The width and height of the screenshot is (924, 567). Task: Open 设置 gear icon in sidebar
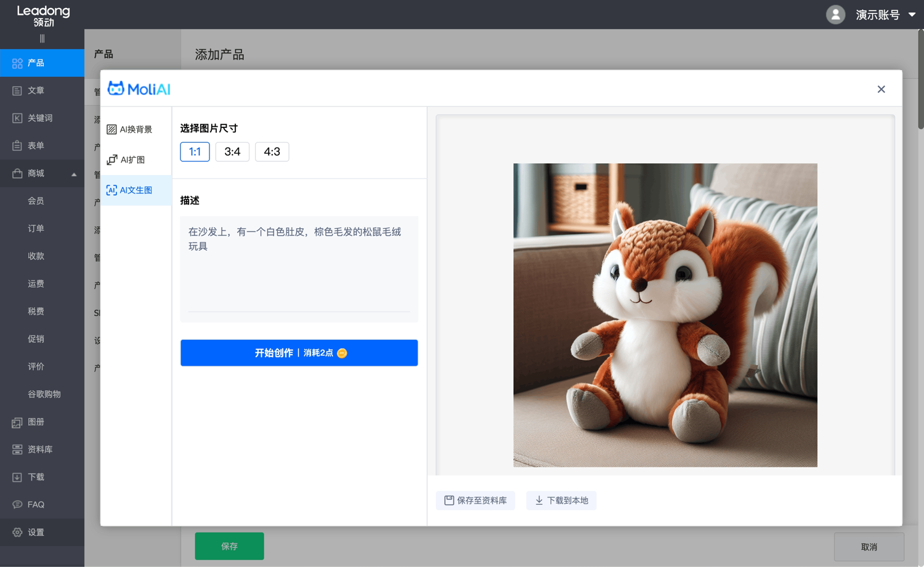pos(17,533)
